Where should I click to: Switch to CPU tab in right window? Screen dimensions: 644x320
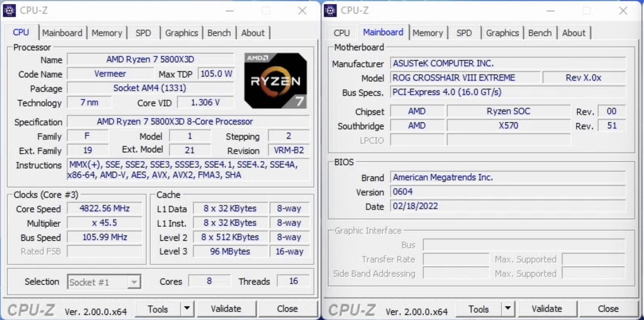[x=342, y=33]
